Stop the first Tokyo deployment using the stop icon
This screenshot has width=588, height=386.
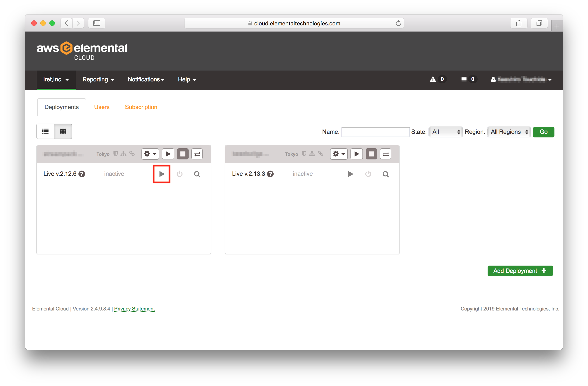[x=183, y=154]
